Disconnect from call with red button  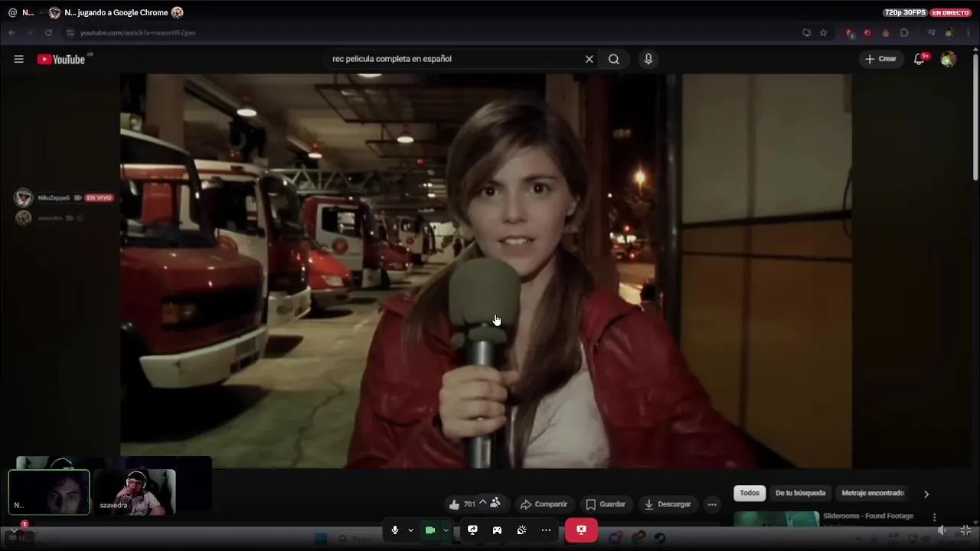pos(581,530)
